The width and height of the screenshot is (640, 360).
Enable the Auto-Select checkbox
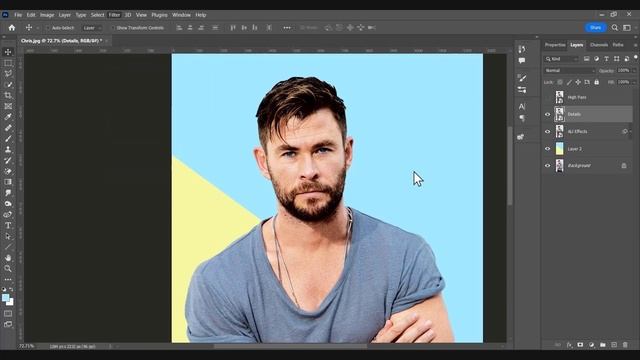click(47, 28)
